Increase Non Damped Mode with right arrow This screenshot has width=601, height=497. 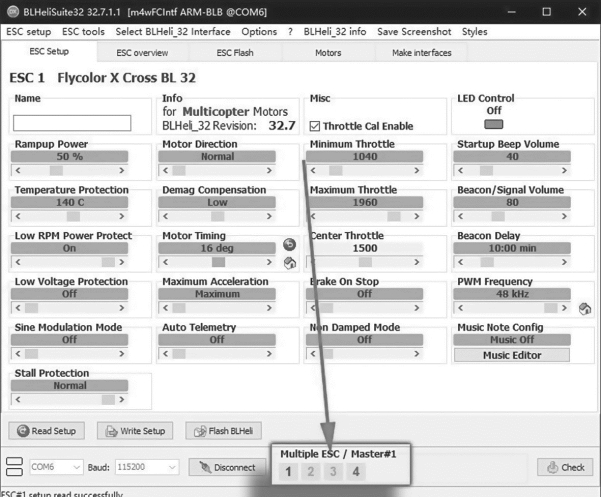coord(417,354)
